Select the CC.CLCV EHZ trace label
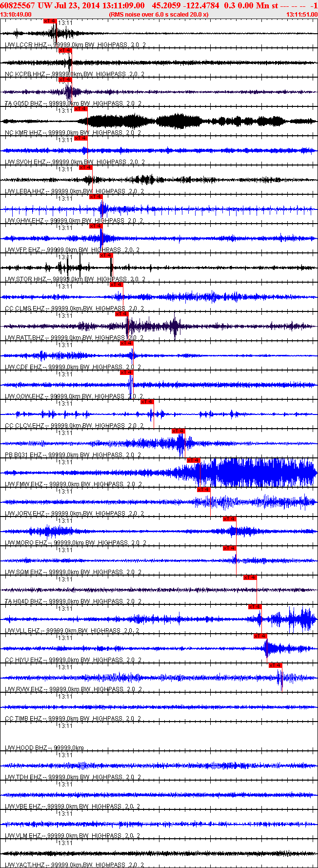The height and width of the screenshot is (868, 318). pos(74,426)
